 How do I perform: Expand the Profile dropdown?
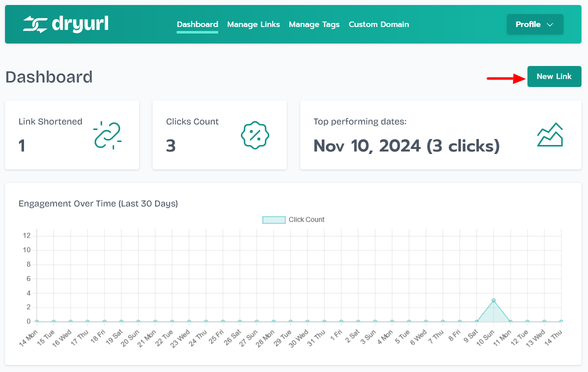click(x=535, y=24)
